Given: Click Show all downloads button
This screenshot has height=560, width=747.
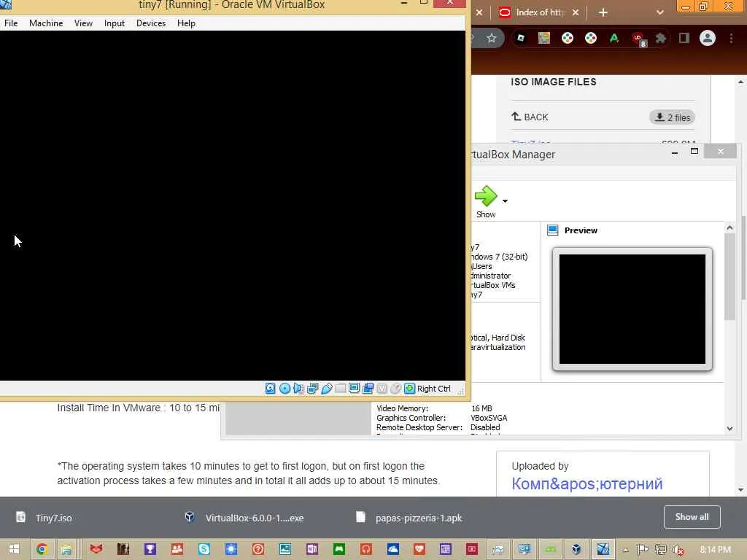Looking at the screenshot, I should tap(692, 517).
